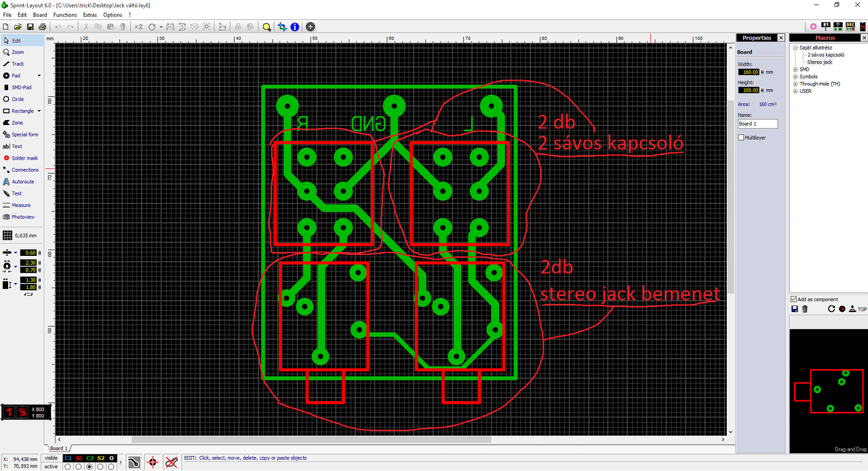Open the rotate angle dropdown arrow
This screenshot has width=868, height=471.
160,26
